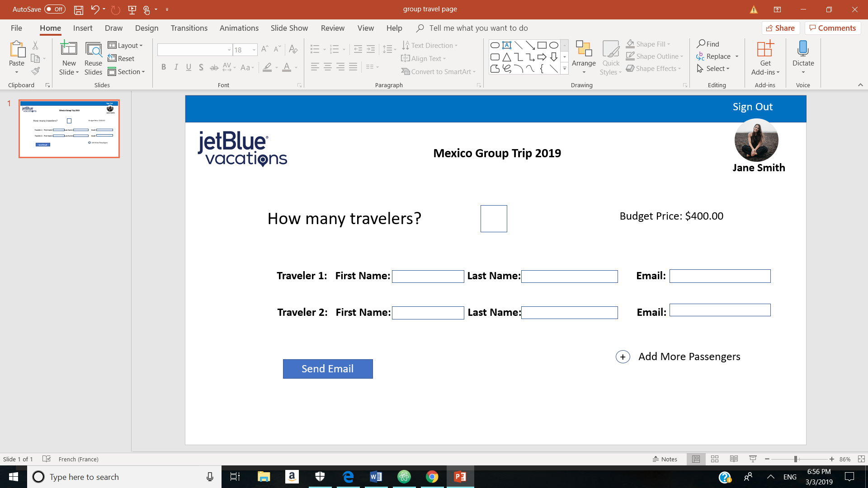Click the New Slide icon
This screenshot has width=868, height=488.
pyautogui.click(x=69, y=49)
